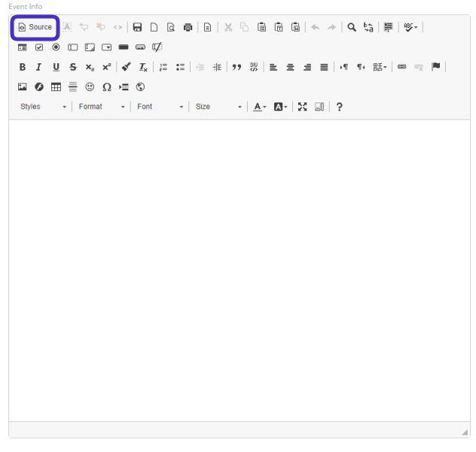Increase indent of paragraph

coord(217,67)
